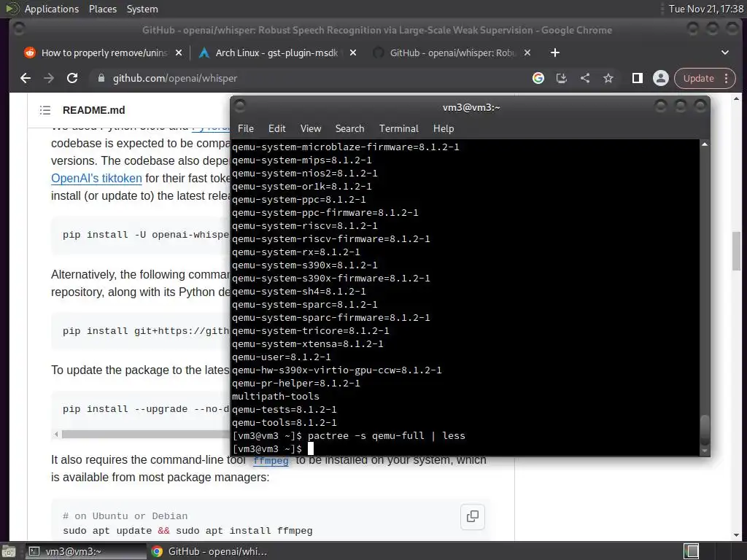747x560 pixels.
Task: Click terminal line qemu-tools=8.1.2-1
Action: (x=285, y=423)
